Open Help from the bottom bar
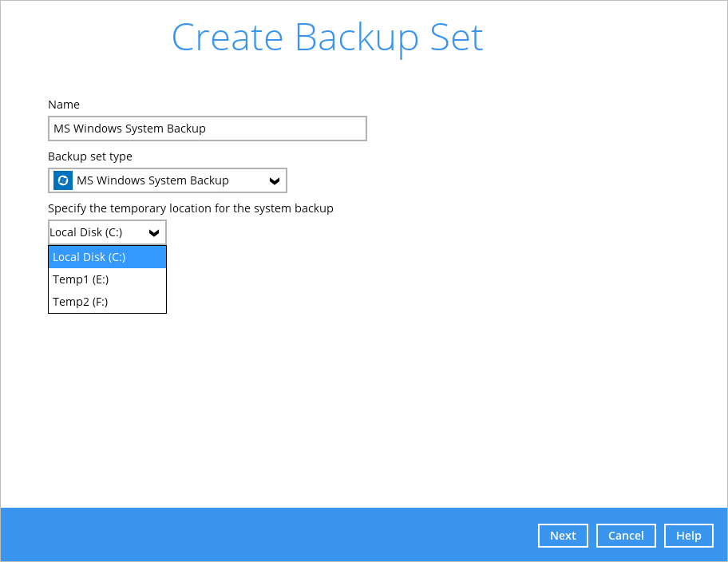The image size is (728, 562). [x=688, y=536]
